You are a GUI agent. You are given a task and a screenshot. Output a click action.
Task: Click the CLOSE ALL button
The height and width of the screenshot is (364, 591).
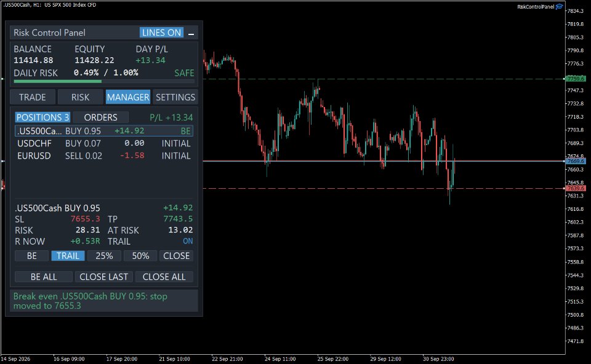point(164,277)
